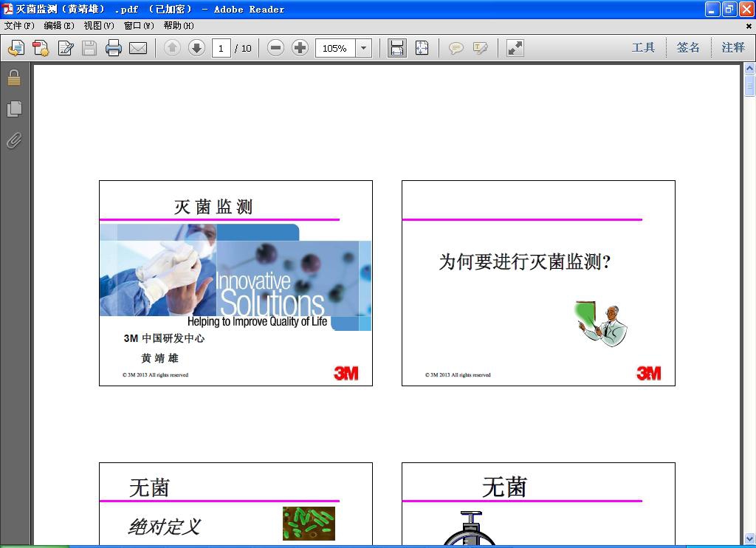Select the Print document icon
Viewport: 756px width, 548px height.
[x=114, y=47]
